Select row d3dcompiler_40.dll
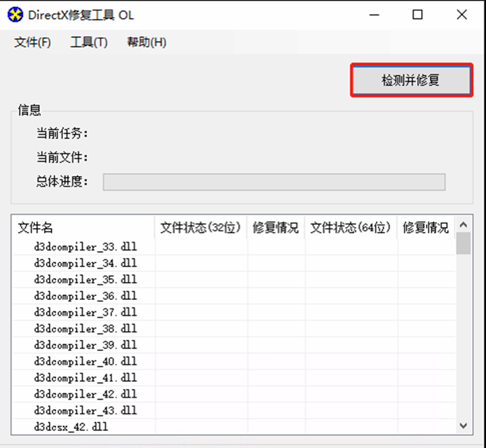 [x=233, y=362]
